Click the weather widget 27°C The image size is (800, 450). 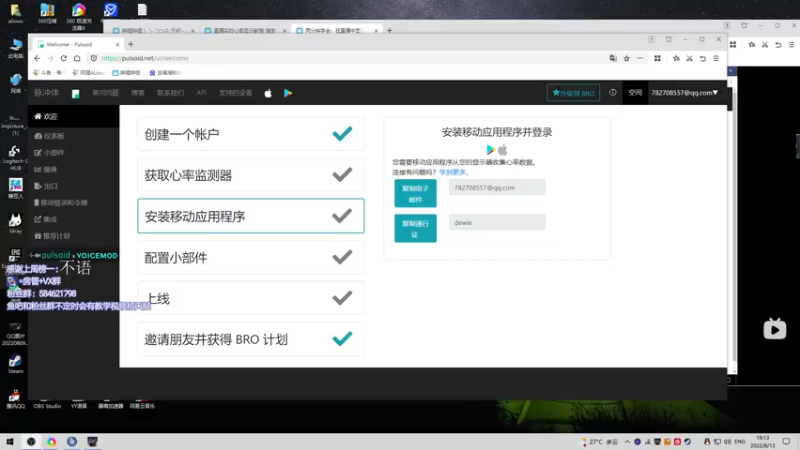pos(599,442)
